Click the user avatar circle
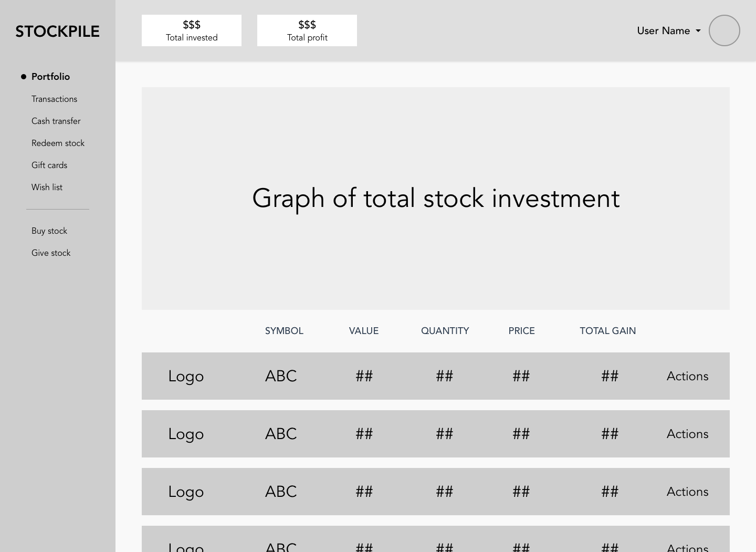The width and height of the screenshot is (756, 552). pyautogui.click(x=724, y=30)
